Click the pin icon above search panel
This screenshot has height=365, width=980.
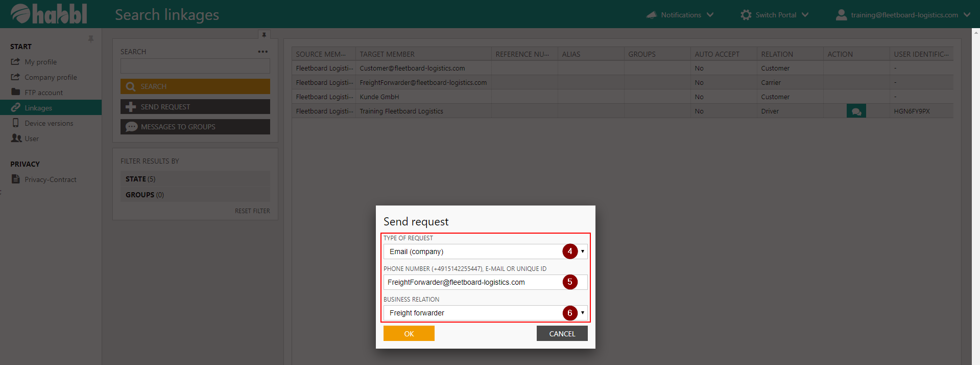coord(264,35)
